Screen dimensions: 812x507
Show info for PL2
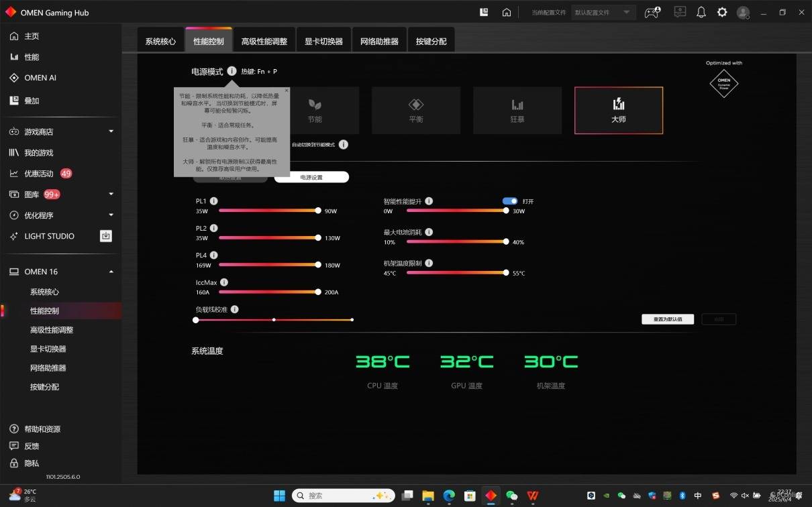(214, 228)
